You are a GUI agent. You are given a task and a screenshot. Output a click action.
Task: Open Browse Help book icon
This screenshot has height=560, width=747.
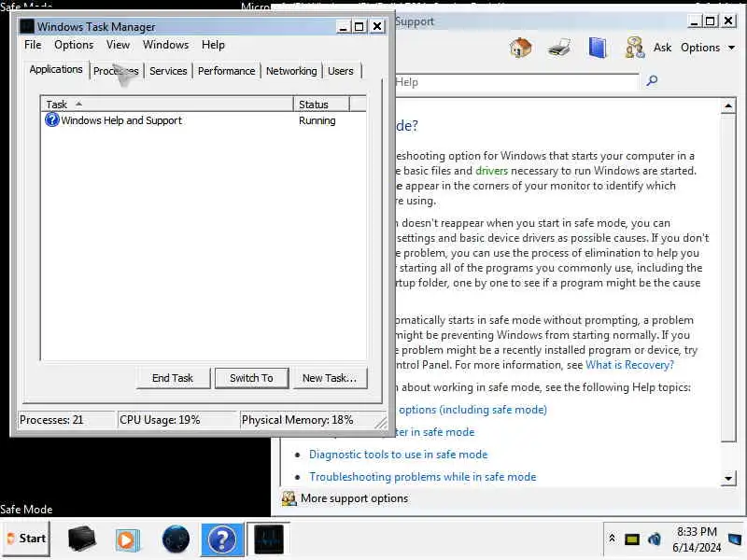click(598, 48)
